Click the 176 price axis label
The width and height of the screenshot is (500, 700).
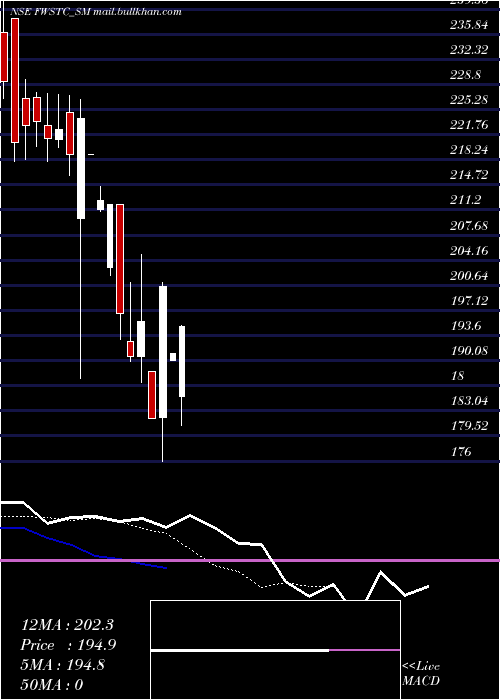click(461, 452)
